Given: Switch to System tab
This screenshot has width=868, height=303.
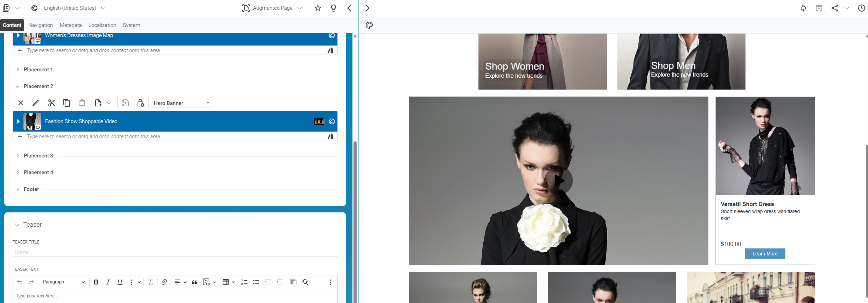Looking at the screenshot, I should click(x=131, y=25).
